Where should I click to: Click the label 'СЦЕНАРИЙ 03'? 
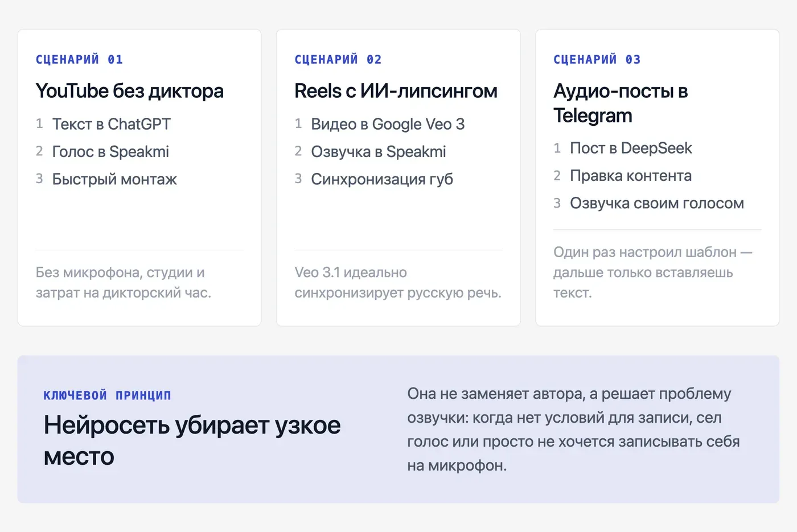[x=597, y=59]
